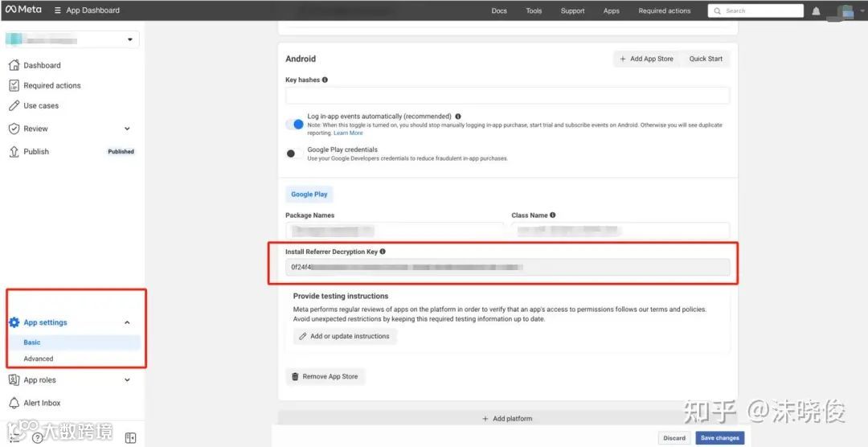The image size is (868, 447).
Task: Click the Add platform button
Action: [507, 419]
